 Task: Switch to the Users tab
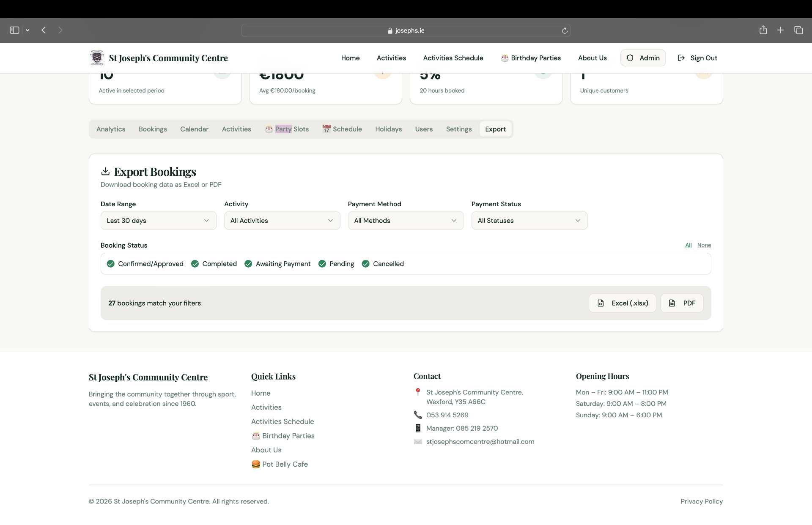point(424,129)
